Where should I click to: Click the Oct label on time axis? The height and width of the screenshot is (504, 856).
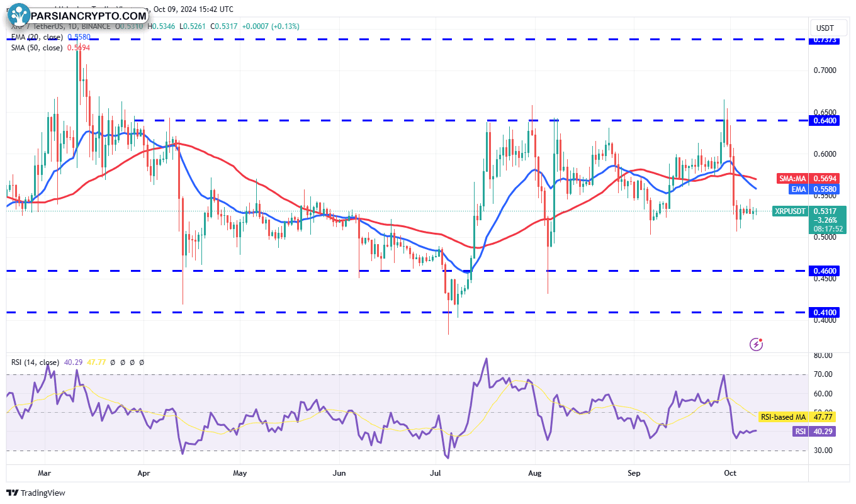coord(730,472)
